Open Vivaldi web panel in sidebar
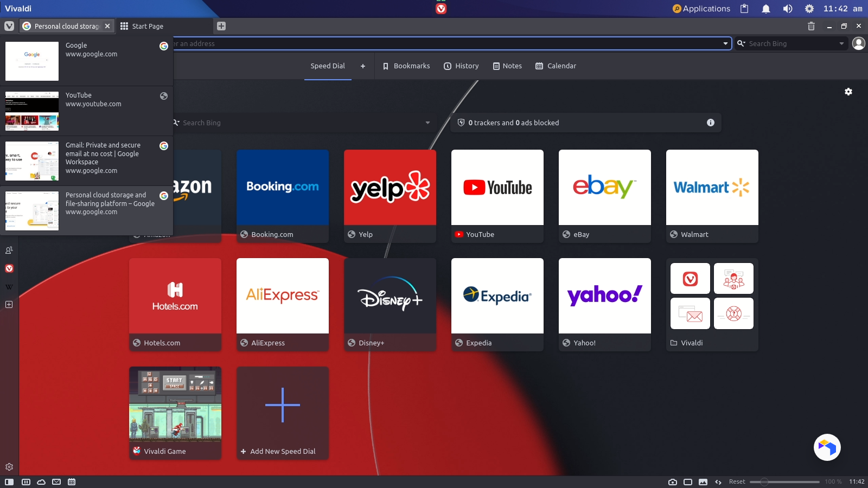 pos(9,268)
